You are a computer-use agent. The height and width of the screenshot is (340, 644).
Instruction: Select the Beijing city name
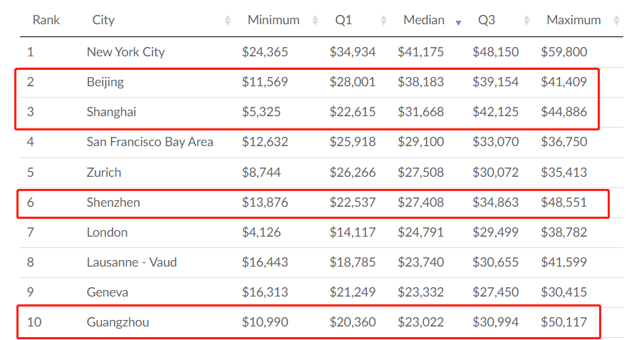pyautogui.click(x=105, y=82)
